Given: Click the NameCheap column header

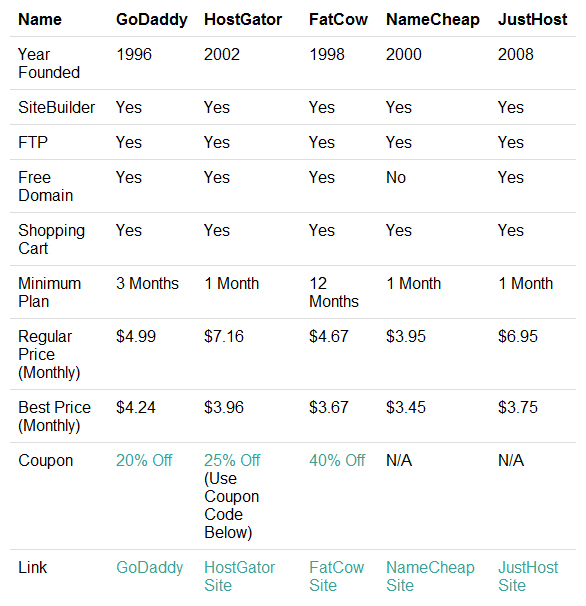Looking at the screenshot, I should [x=433, y=19].
